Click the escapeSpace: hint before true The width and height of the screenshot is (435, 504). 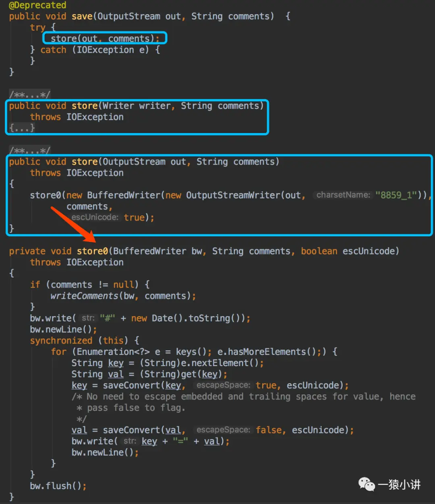(223, 385)
